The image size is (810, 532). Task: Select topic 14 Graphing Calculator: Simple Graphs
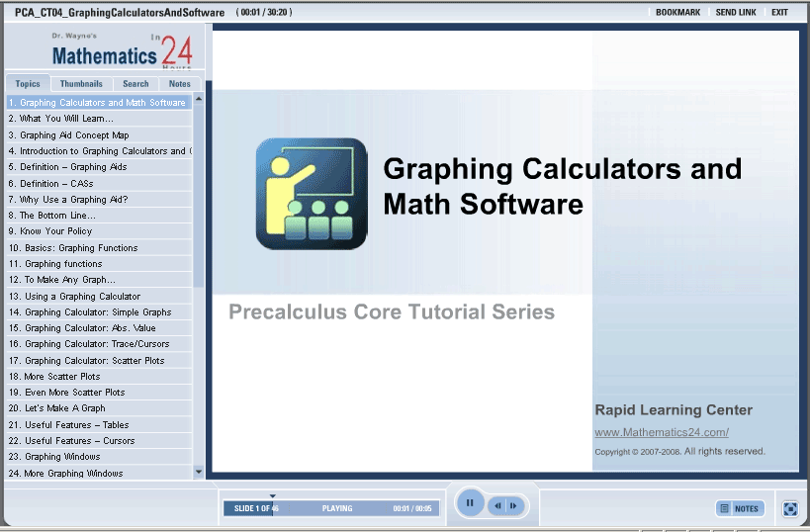tap(99, 311)
